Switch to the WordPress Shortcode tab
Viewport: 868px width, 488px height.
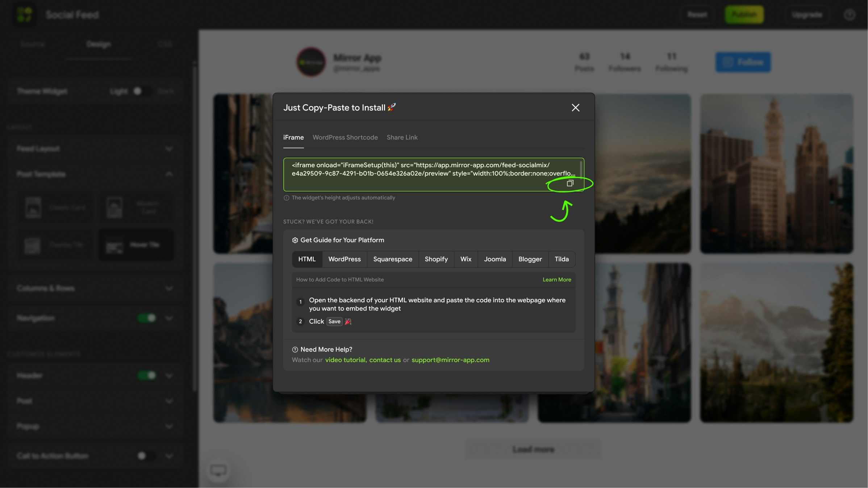coord(345,137)
